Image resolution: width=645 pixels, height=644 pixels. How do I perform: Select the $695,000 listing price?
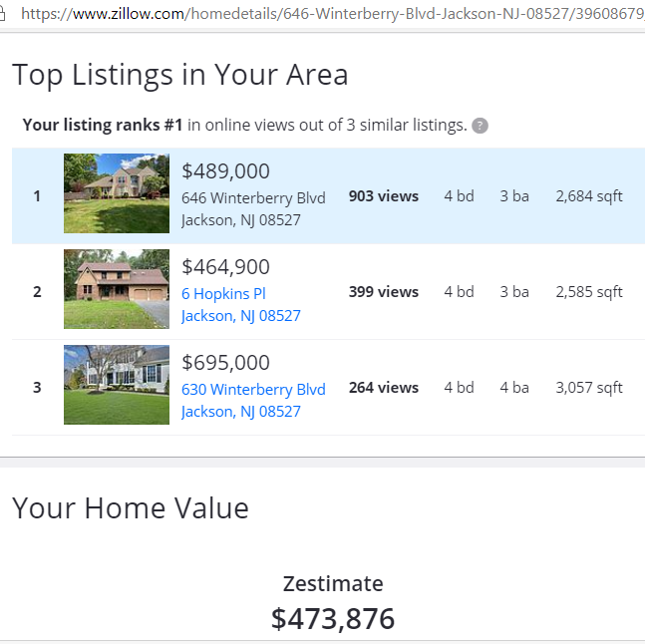coord(225,363)
